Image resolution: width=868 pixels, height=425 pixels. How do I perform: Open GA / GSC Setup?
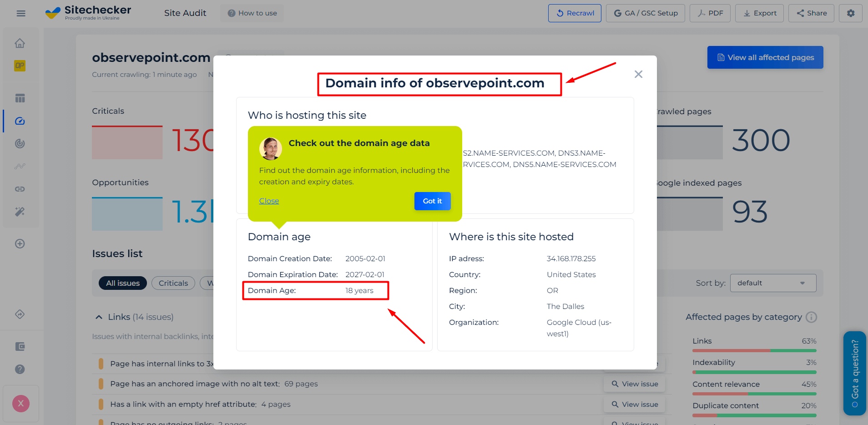pos(645,13)
